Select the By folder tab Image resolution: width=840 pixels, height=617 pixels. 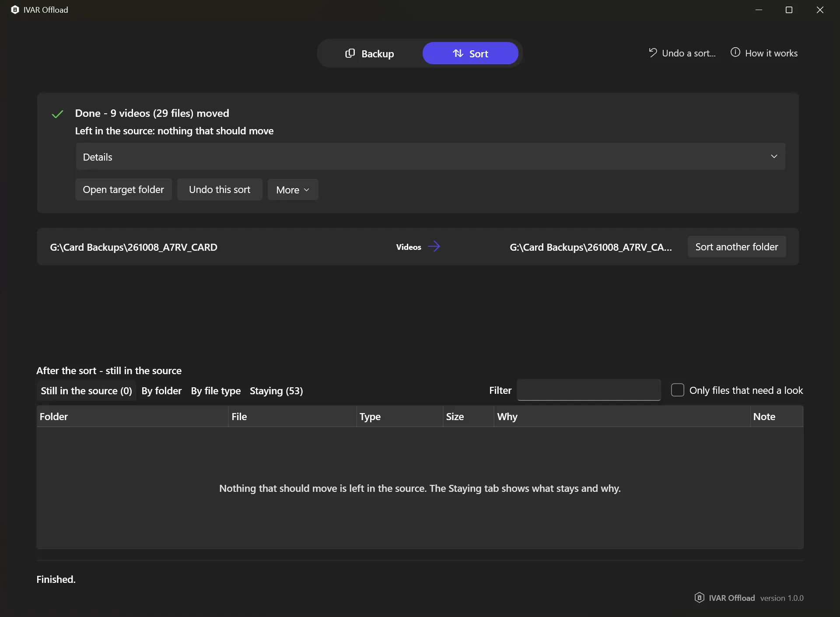[x=161, y=391]
